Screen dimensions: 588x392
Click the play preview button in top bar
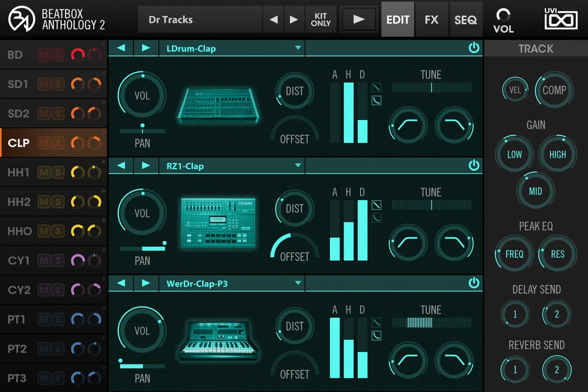[359, 20]
